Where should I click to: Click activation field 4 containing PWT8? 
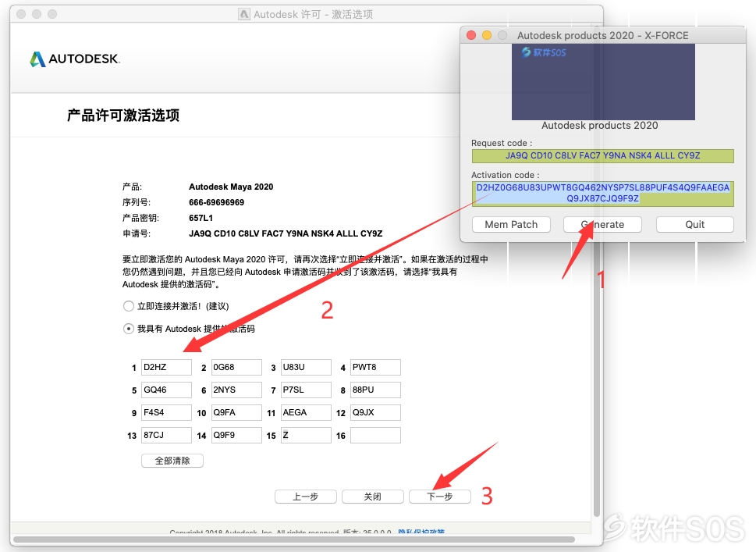click(375, 367)
